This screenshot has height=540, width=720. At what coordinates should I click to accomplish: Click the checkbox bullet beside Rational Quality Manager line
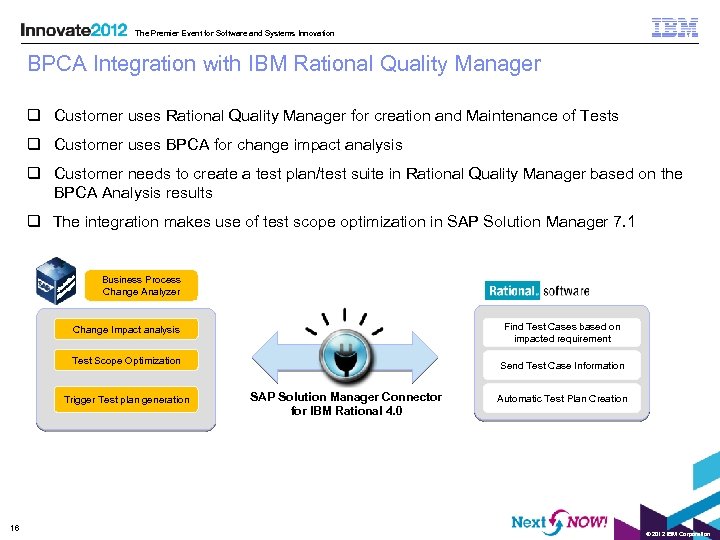coord(34,115)
